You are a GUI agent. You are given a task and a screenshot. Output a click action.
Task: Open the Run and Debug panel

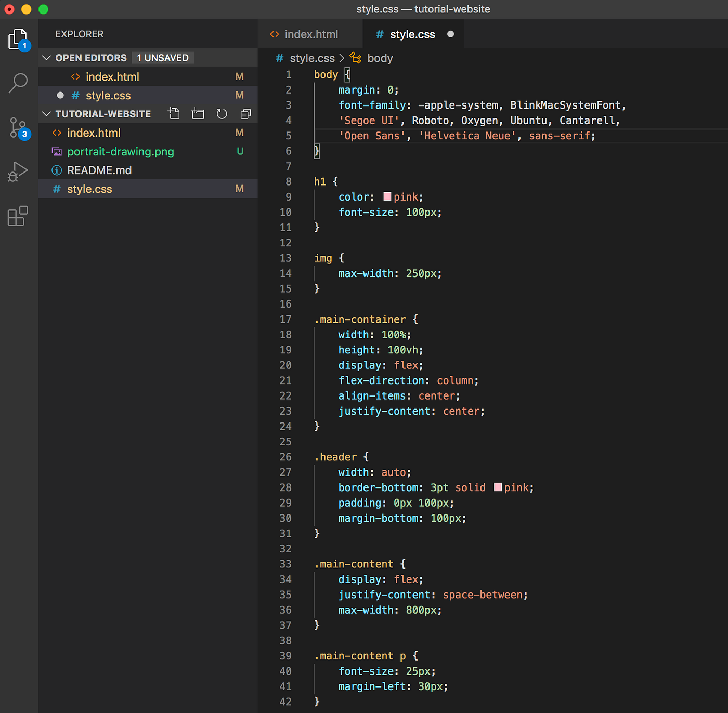[x=18, y=171]
